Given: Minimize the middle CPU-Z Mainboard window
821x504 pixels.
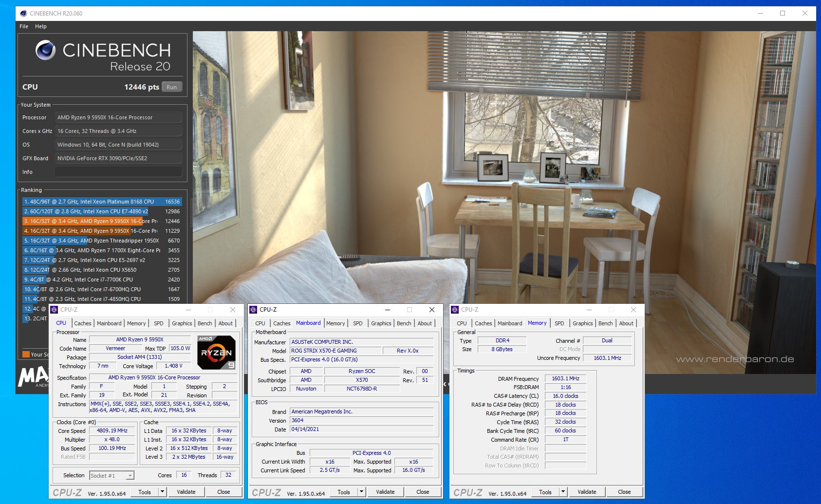Looking at the screenshot, I should 388,310.
